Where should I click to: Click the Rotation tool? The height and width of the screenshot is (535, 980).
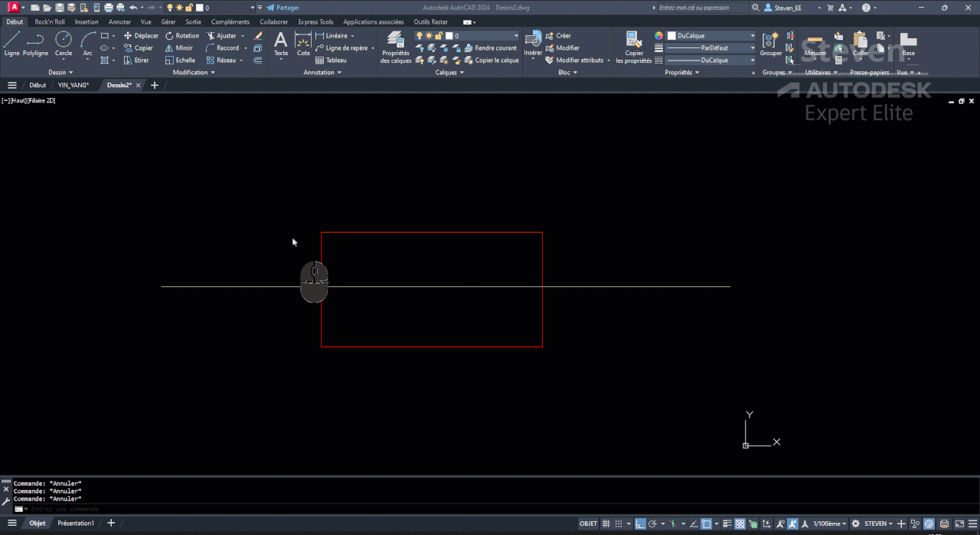point(182,36)
